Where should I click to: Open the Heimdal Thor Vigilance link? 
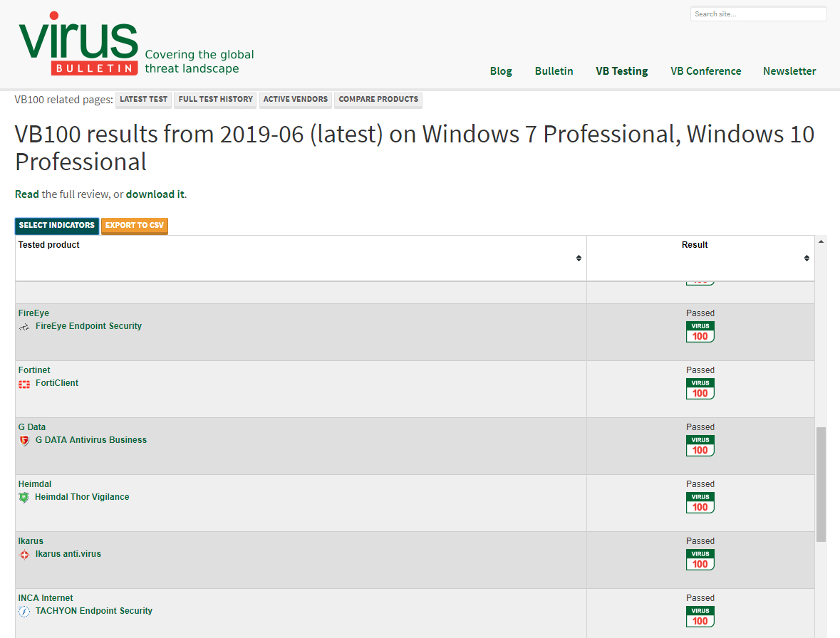82,497
